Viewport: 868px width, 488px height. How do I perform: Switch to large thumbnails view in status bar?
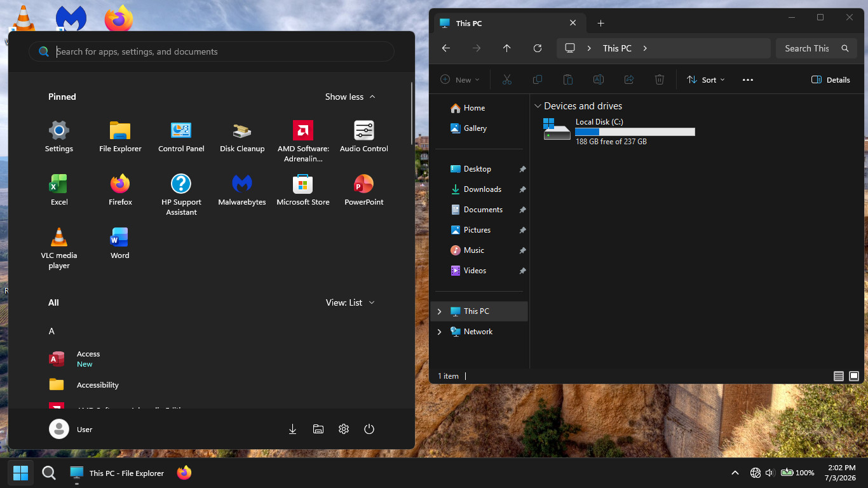854,376
